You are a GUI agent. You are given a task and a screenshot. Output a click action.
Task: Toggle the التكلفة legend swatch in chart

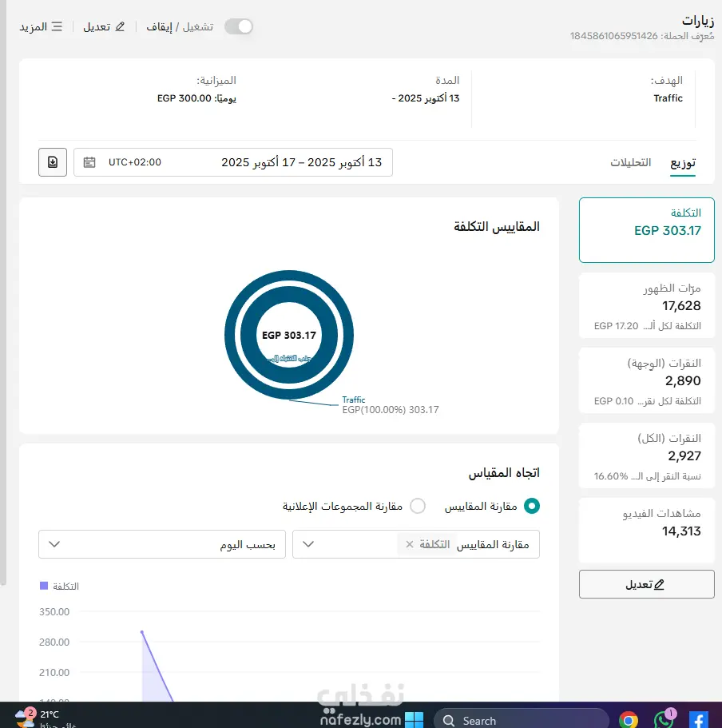coord(44,586)
